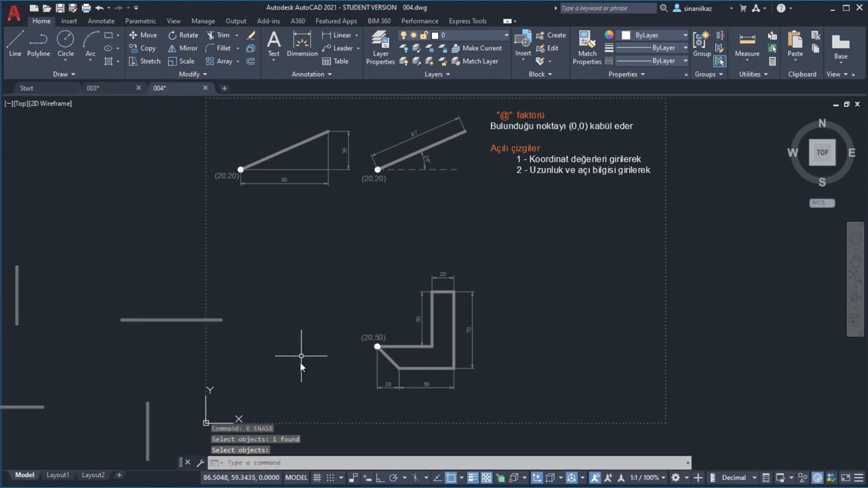This screenshot has height=488, width=868.
Task: Click the Trim tool
Action: coord(218,35)
